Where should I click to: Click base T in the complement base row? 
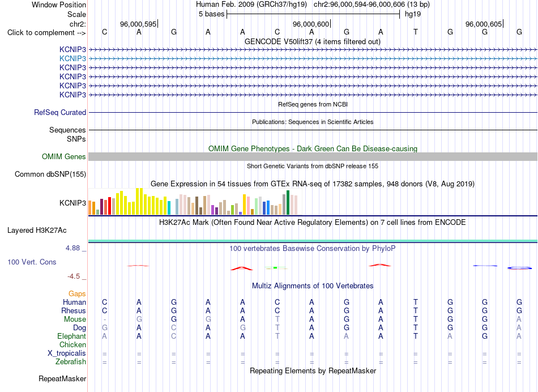coord(416,32)
